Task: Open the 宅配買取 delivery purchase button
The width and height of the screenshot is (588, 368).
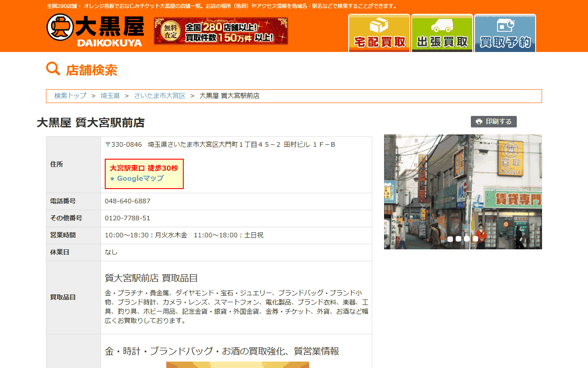Action: (379, 33)
